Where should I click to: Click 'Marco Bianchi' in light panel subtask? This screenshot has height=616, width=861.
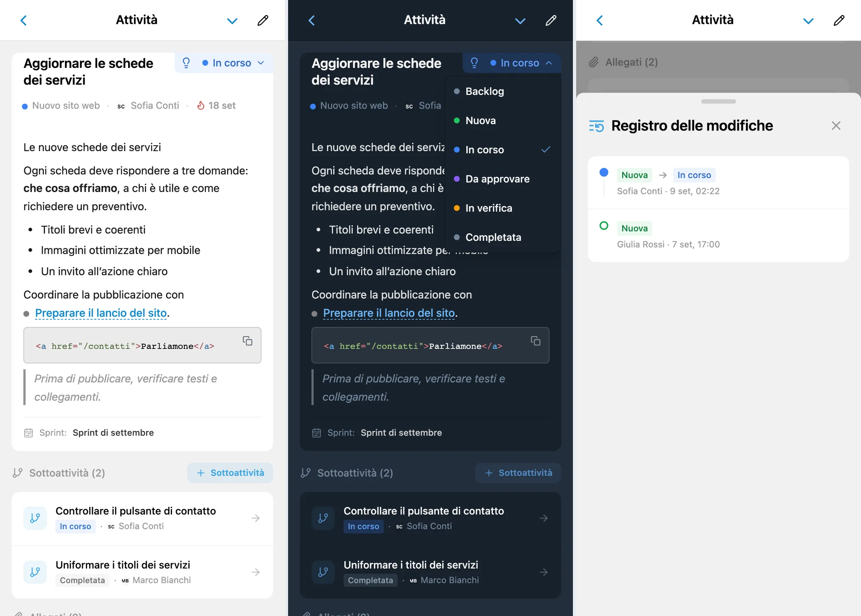162,580
